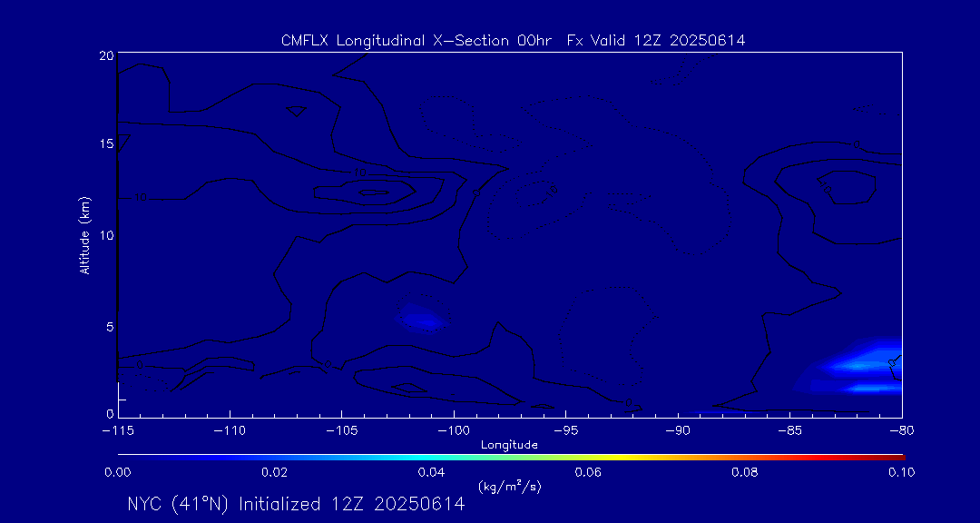980x523 pixels.
Task: Pick the colorbar value label 0.08
Action: pos(746,472)
